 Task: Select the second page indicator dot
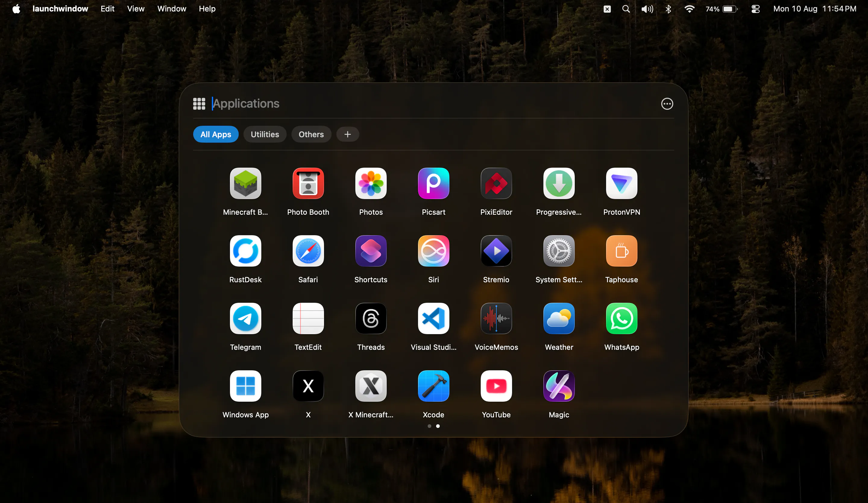[x=438, y=426]
